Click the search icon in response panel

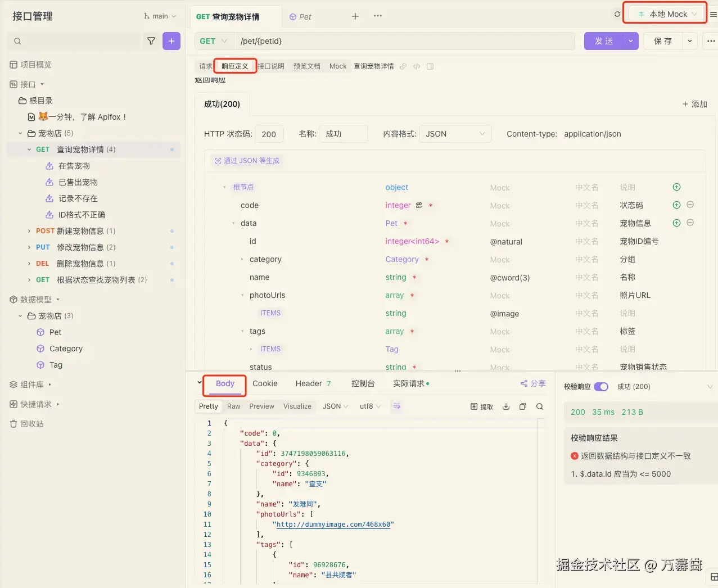[540, 406]
